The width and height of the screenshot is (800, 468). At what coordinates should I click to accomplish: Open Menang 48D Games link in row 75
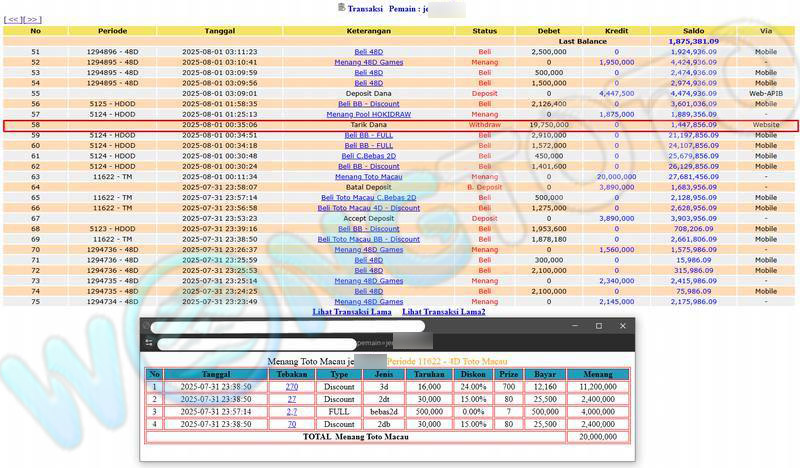[x=368, y=302]
